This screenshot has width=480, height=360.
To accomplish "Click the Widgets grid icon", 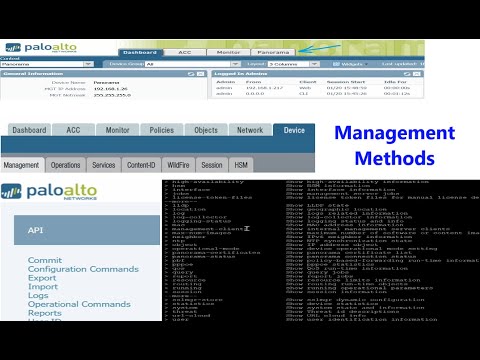I will (x=336, y=64).
